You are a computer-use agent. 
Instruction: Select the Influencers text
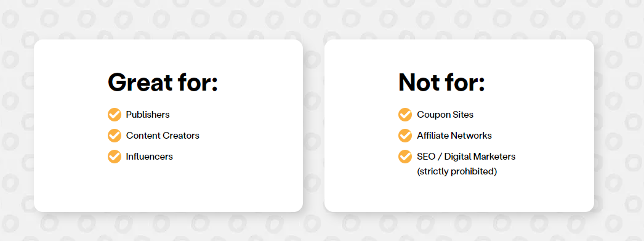coord(150,157)
